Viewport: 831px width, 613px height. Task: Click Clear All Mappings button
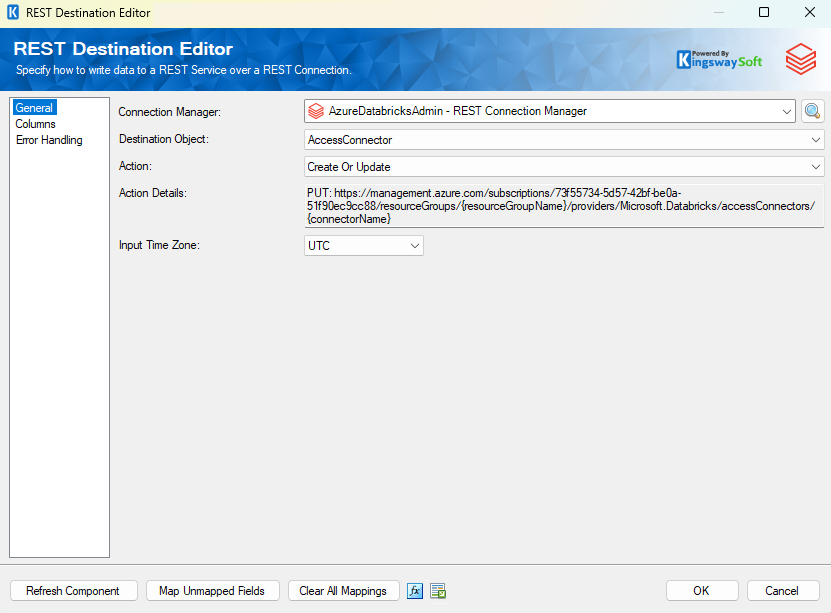pyautogui.click(x=343, y=591)
